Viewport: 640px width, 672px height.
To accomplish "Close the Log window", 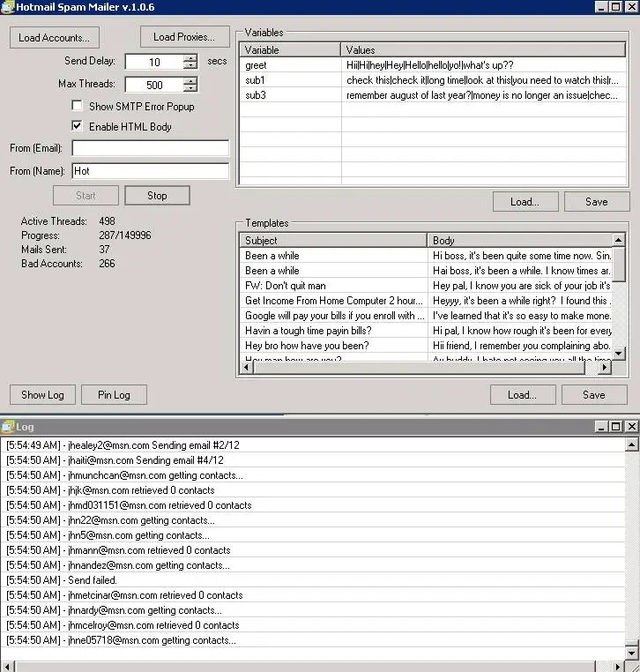I will point(631,427).
